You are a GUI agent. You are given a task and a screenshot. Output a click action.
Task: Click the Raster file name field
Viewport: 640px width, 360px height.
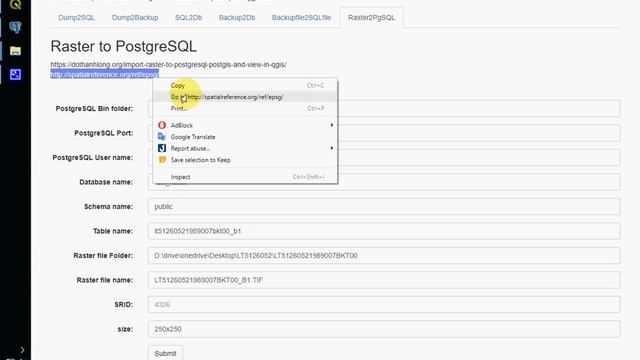[x=384, y=280]
